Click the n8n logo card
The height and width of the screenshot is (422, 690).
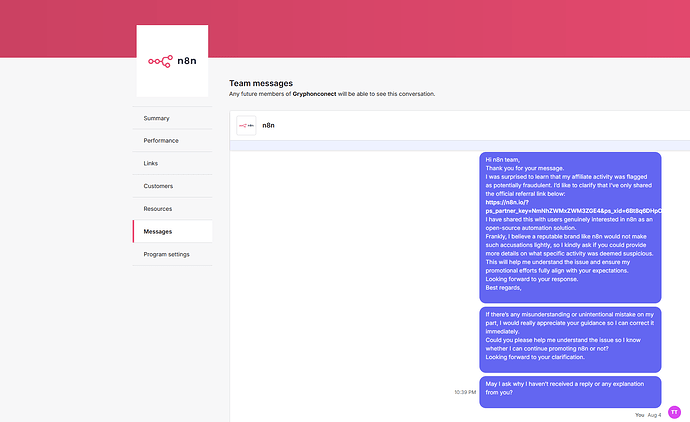(172, 61)
